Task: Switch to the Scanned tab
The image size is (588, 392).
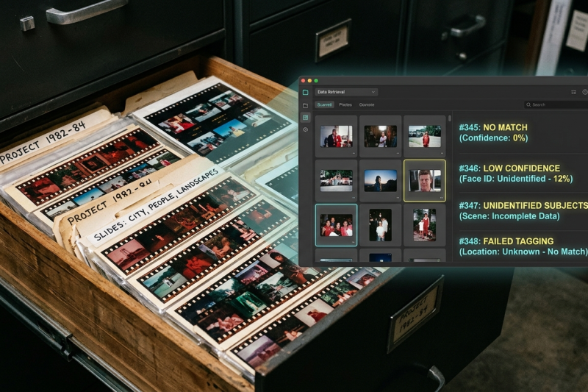Action: coord(324,104)
